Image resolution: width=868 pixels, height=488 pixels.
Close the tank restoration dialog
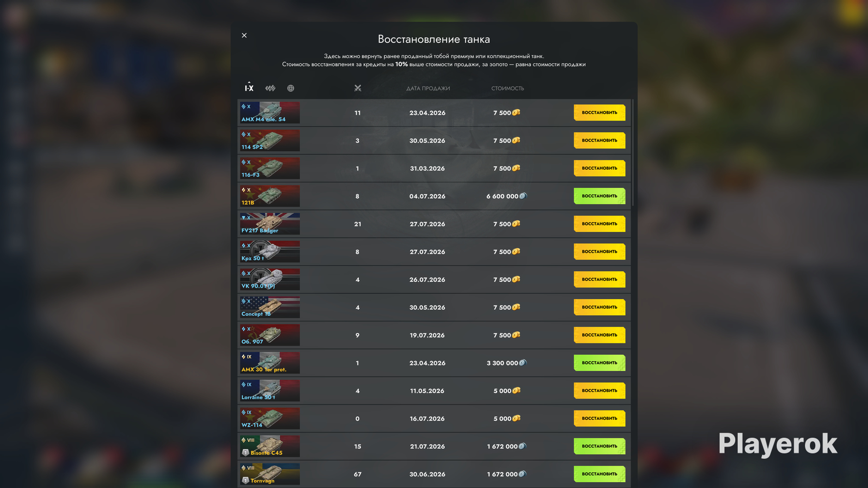(244, 35)
